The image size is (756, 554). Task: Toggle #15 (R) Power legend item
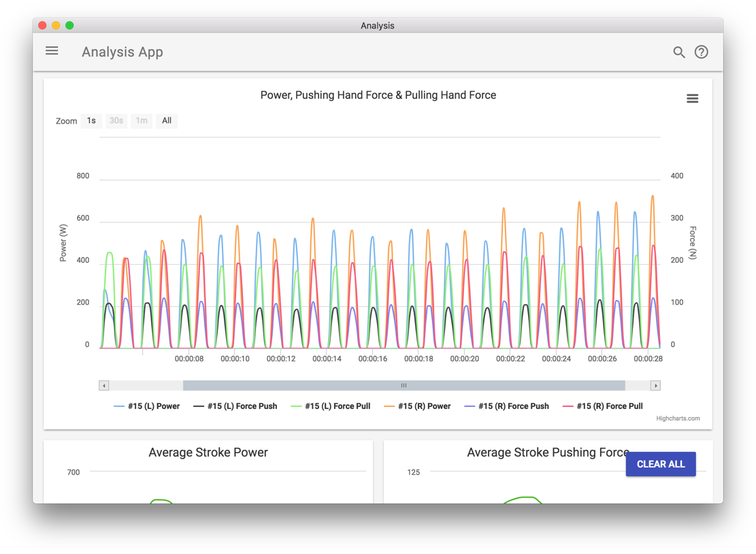coord(417,406)
